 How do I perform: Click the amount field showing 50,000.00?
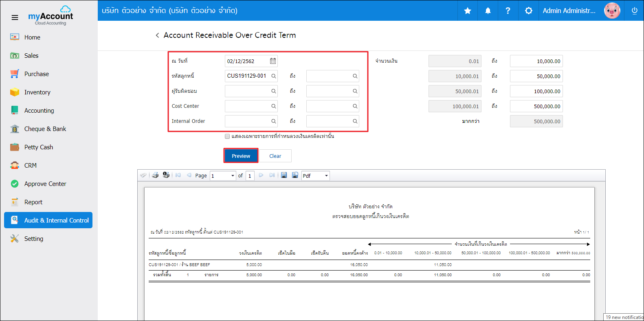pos(536,76)
